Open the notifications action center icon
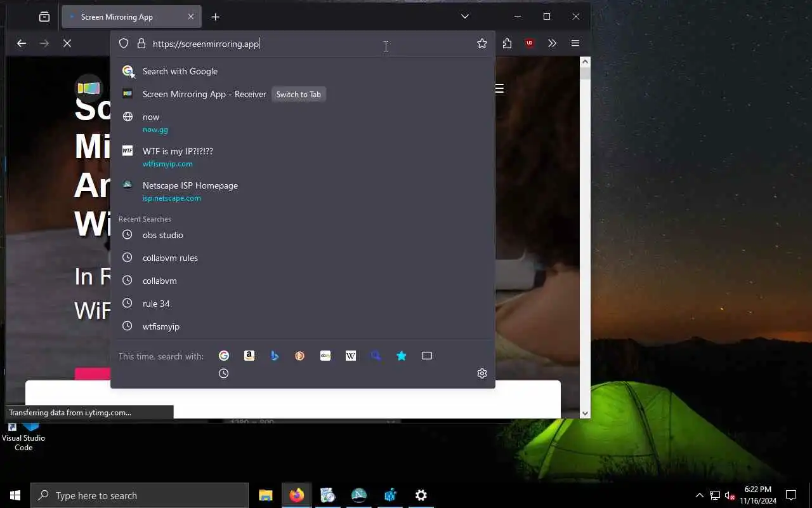This screenshot has height=508, width=812. coord(791,495)
